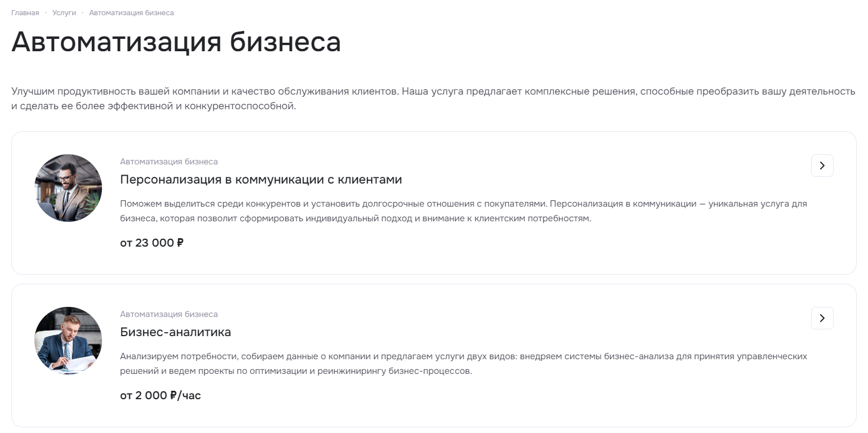This screenshot has height=433, width=868.
Task: Open the photo of man reading documents
Action: pyautogui.click(x=68, y=341)
